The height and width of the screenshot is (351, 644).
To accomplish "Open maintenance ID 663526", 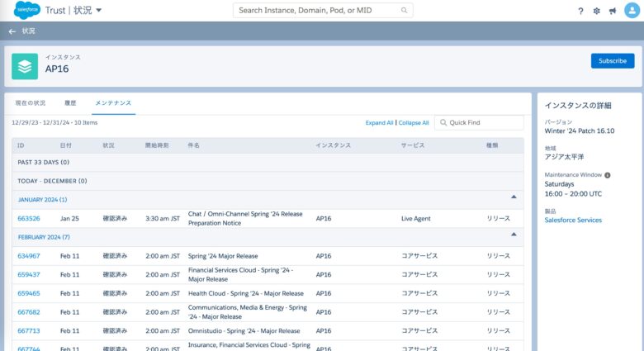I will pyautogui.click(x=29, y=218).
